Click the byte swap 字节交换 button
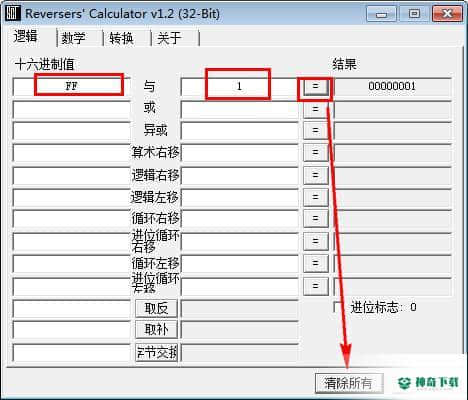 pos(156,352)
